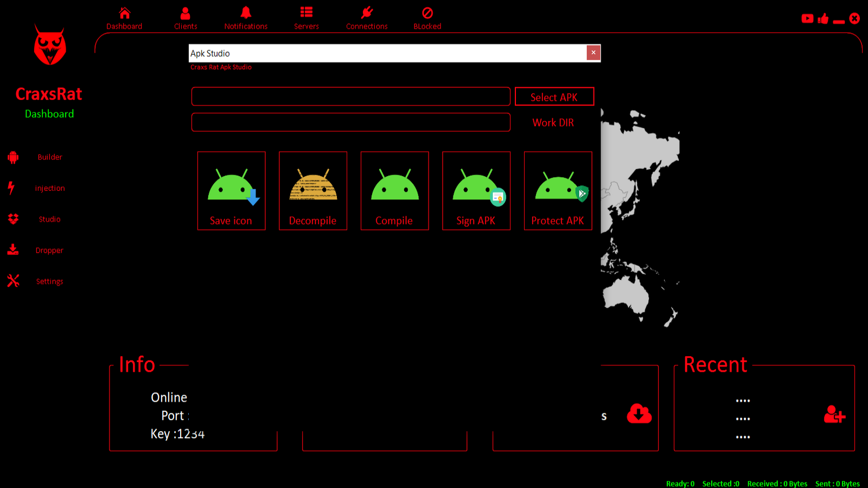Screen dimensions: 868x488
Task: Open the Notifications bell tab
Action: (x=246, y=18)
